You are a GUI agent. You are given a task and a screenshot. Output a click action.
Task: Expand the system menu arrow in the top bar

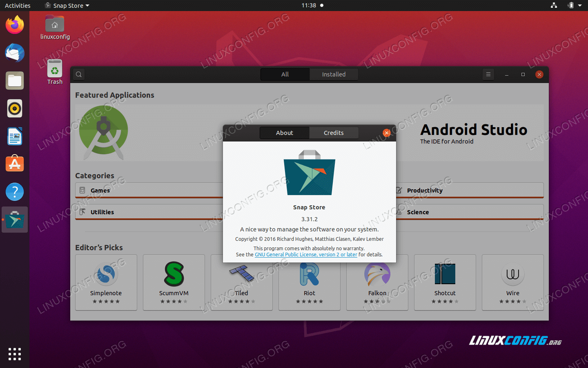pyautogui.click(x=580, y=6)
